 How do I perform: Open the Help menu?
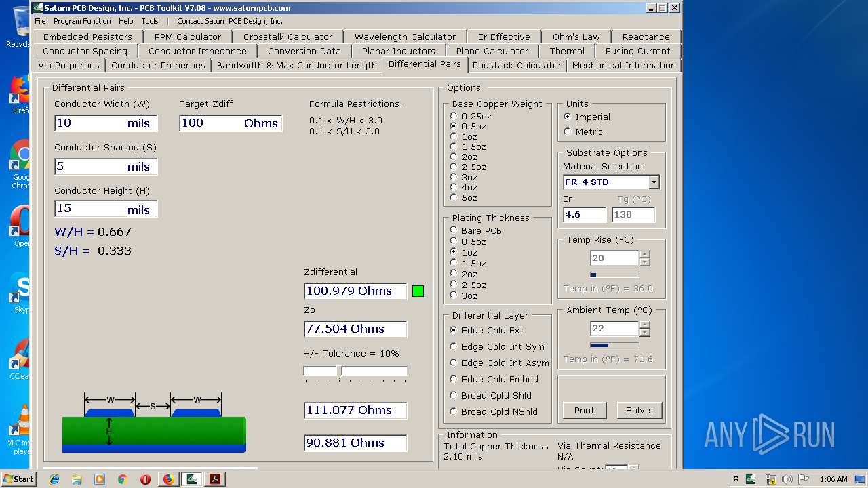coord(126,21)
